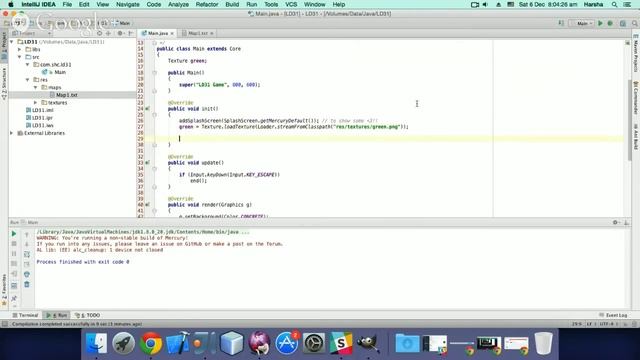Expand the libs folder
The image size is (640, 360).
(20, 49)
